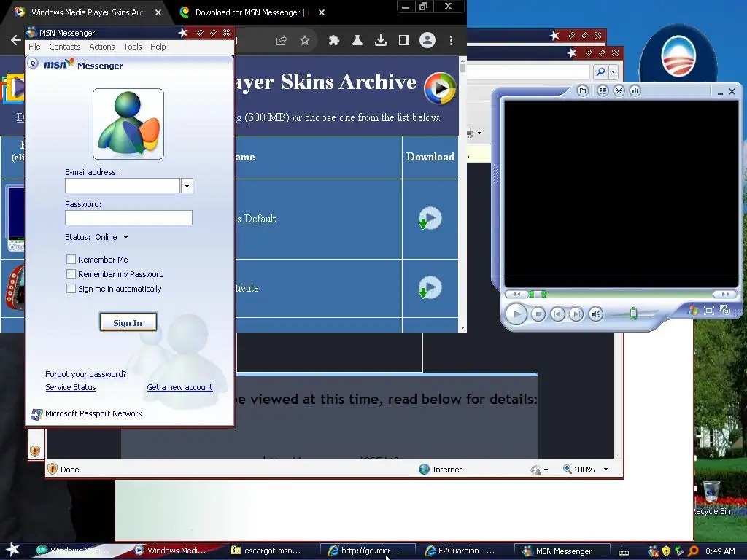
Task: Click the Chrome share page icon
Action: pos(282,41)
